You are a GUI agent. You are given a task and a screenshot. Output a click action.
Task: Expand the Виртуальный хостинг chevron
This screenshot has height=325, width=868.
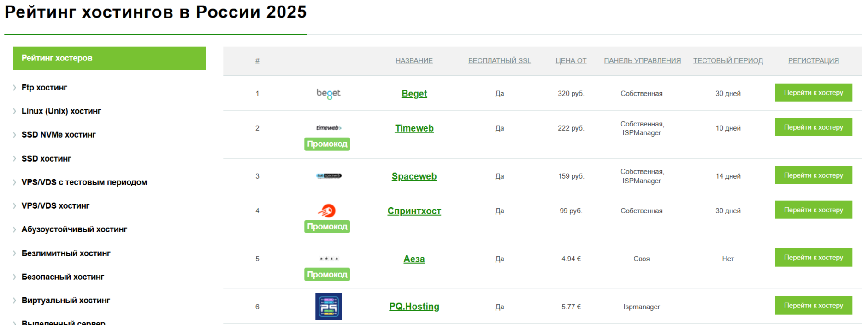coord(14,301)
